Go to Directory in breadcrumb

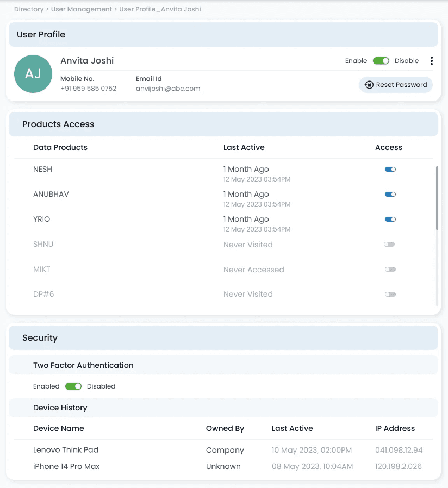pos(29,9)
